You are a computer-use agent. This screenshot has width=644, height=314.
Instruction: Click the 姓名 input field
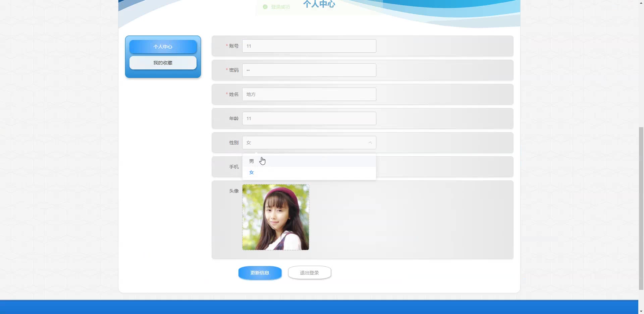(309, 94)
